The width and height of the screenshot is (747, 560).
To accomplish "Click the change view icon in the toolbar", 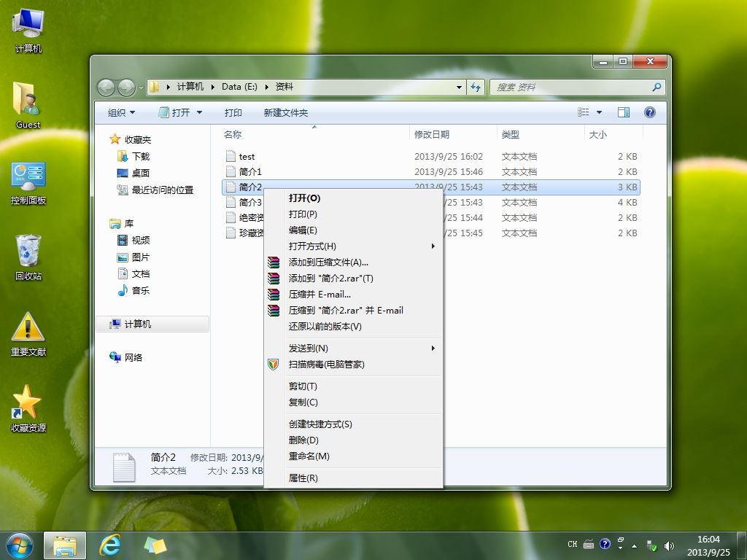I will click(583, 112).
